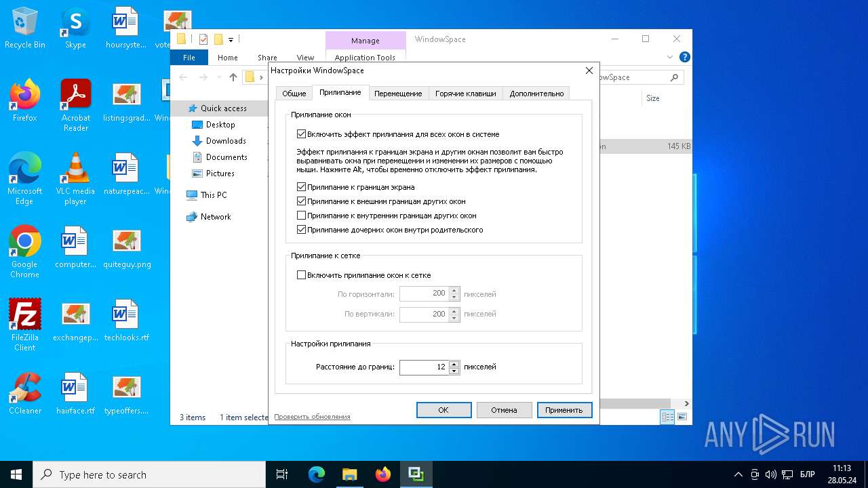The image size is (868, 488).
Task: Open VLC media player desktop shortcut
Action: 75,180
